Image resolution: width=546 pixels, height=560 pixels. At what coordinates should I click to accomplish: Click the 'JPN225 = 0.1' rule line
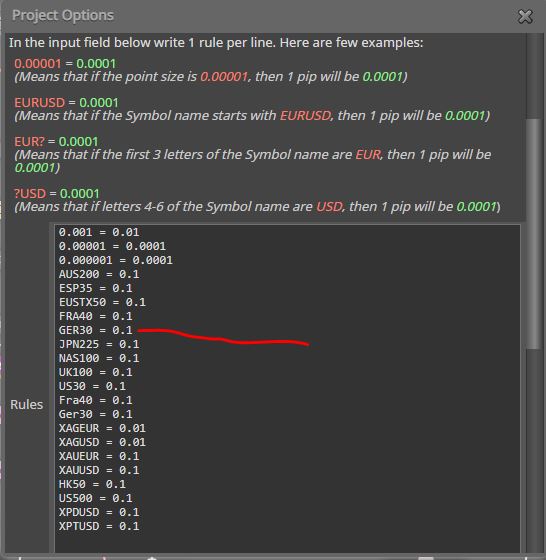coord(99,344)
